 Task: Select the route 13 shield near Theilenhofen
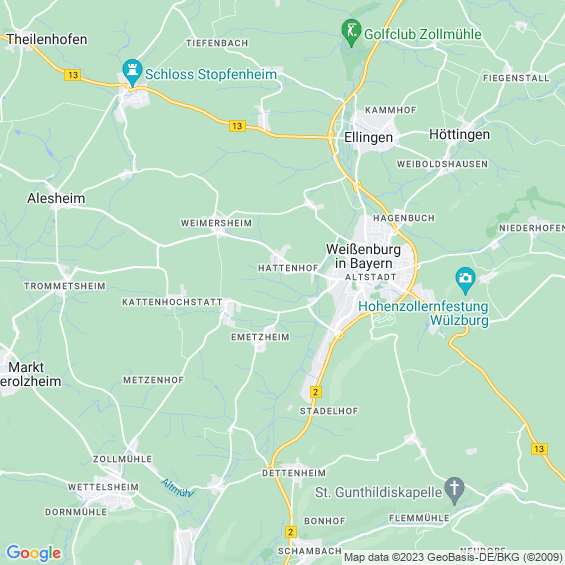[x=73, y=75]
